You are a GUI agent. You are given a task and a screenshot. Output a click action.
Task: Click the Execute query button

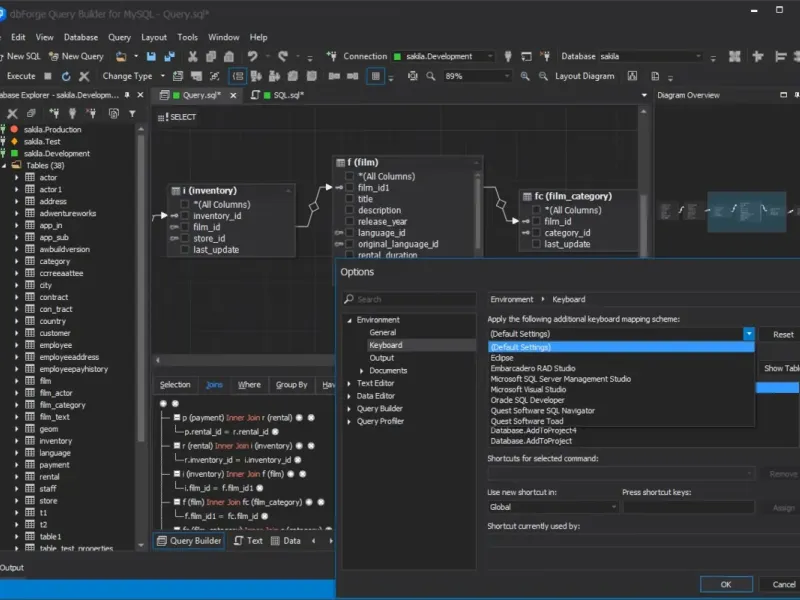[x=20, y=76]
